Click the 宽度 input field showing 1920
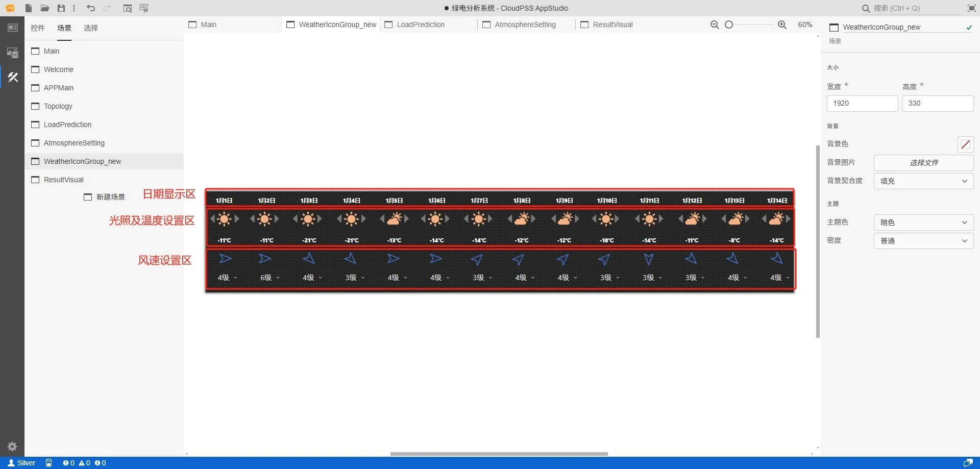The width and height of the screenshot is (980, 469). [862, 104]
